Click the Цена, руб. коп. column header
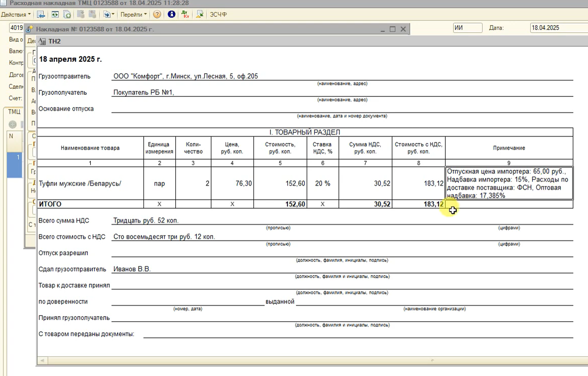 [x=233, y=148]
